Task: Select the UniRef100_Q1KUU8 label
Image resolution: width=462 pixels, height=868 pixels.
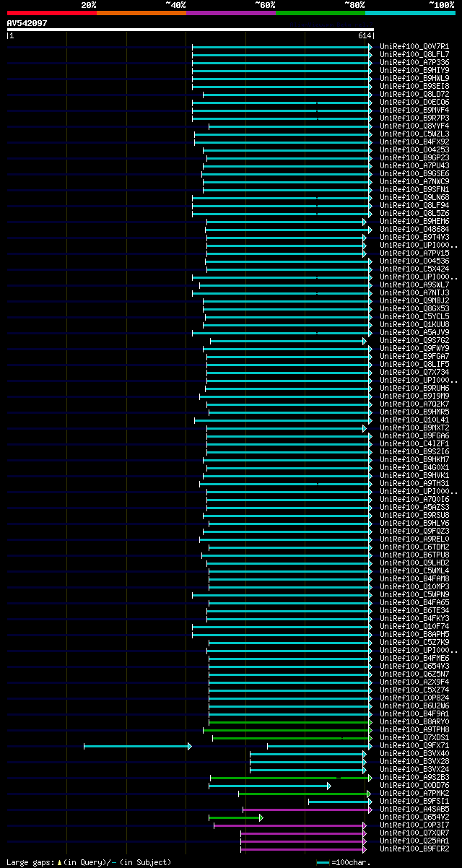Action: tap(414, 324)
